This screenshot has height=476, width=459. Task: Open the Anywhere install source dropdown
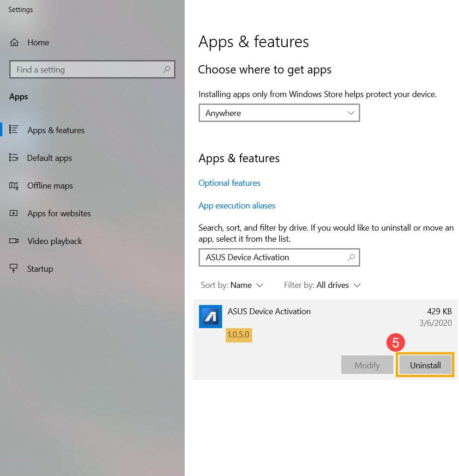pyautogui.click(x=279, y=113)
